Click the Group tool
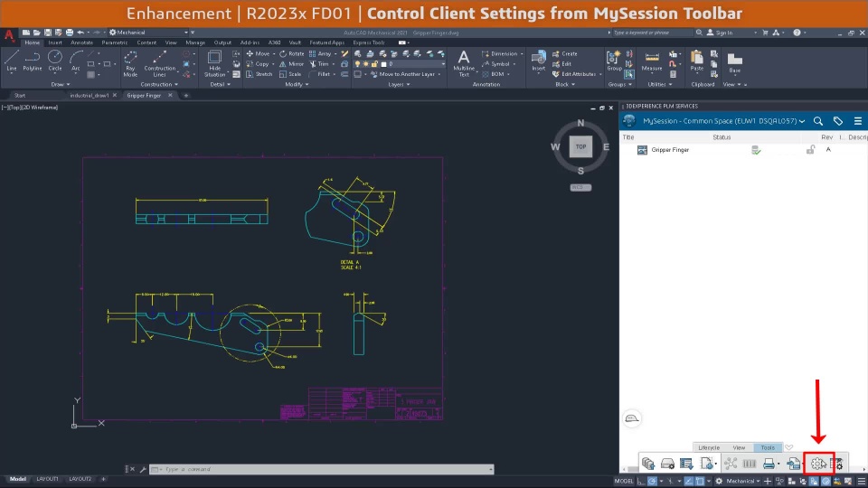868x488 pixels. pyautogui.click(x=614, y=61)
